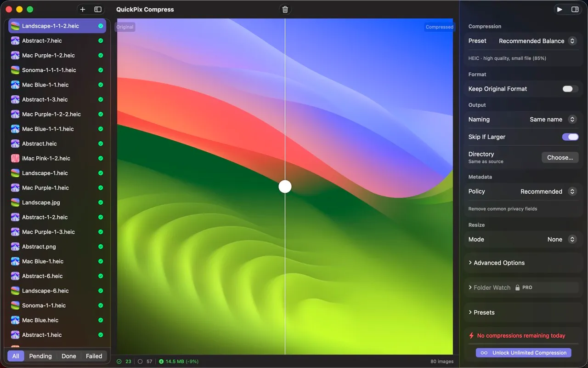
Task: Click the lock icon beside Folder Watch
Action: tap(517, 287)
